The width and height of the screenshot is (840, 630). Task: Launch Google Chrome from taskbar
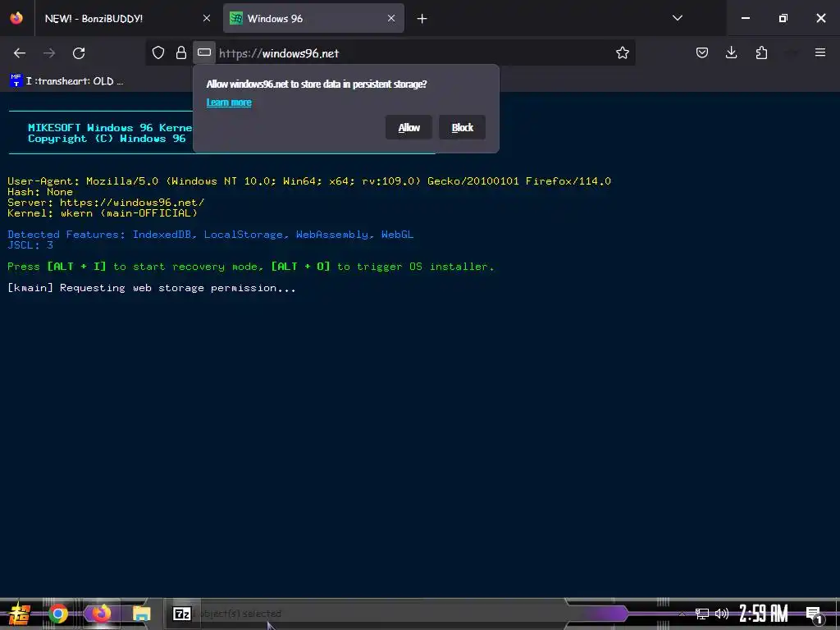[x=58, y=614]
